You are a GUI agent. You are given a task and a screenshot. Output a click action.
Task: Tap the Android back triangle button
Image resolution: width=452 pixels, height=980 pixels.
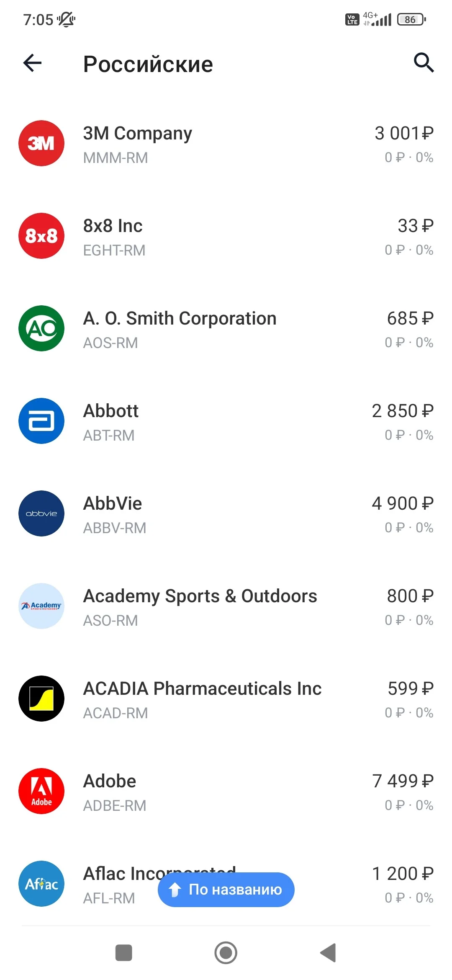point(328,953)
